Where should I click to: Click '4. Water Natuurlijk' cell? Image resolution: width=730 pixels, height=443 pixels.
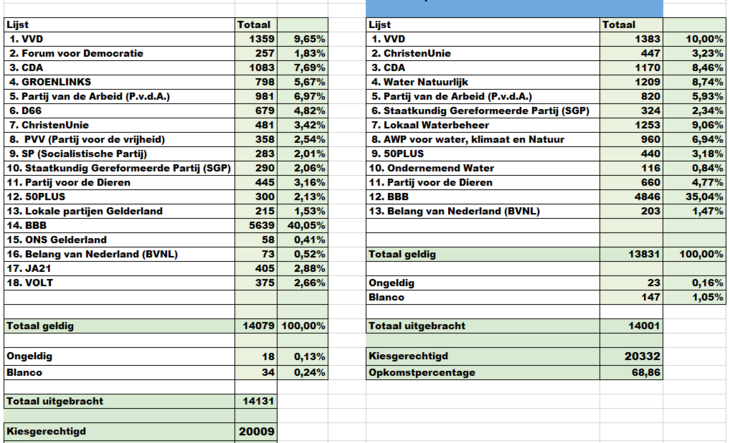483,82
